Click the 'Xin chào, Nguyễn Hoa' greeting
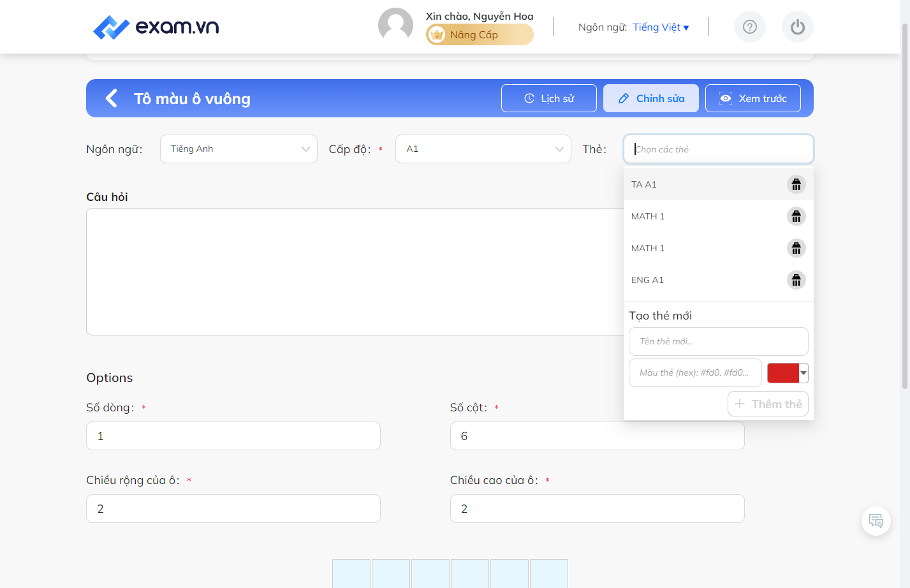910x588 pixels. pyautogui.click(x=480, y=16)
